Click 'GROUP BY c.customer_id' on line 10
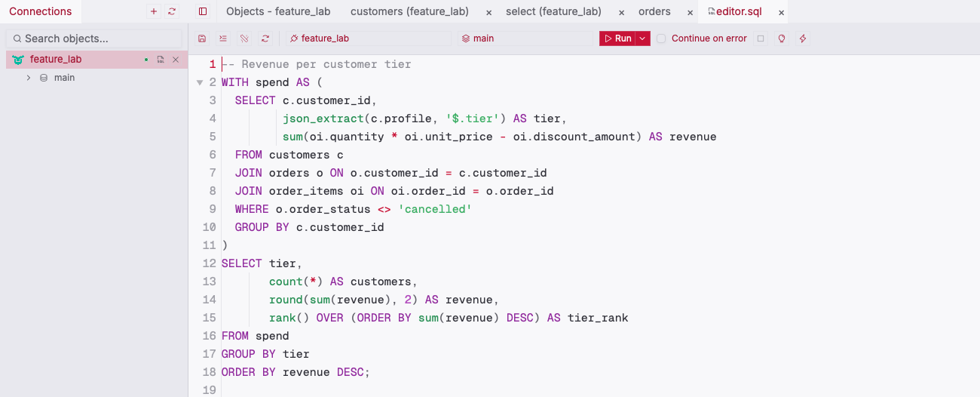The image size is (980, 397). point(310,227)
